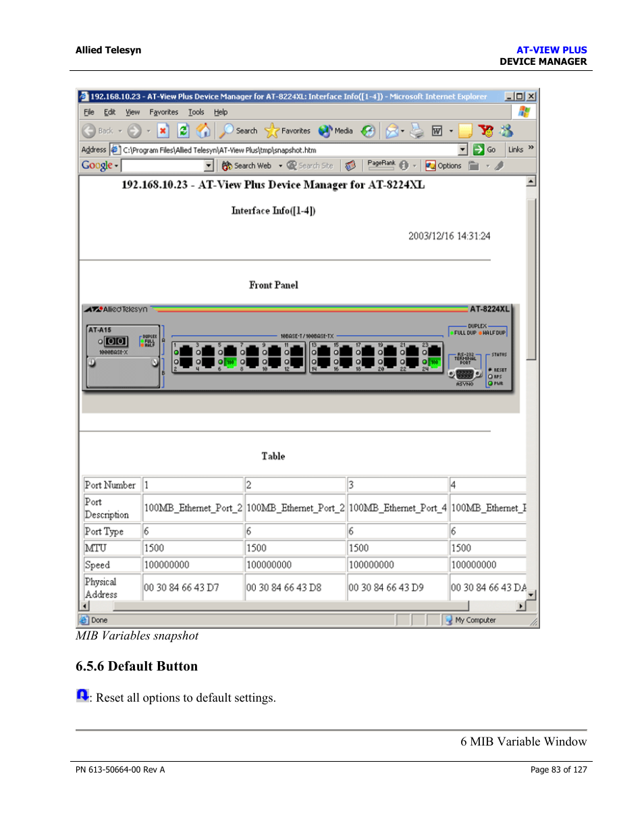Click the Google search input field
The image size is (644, 834).
pos(163,165)
